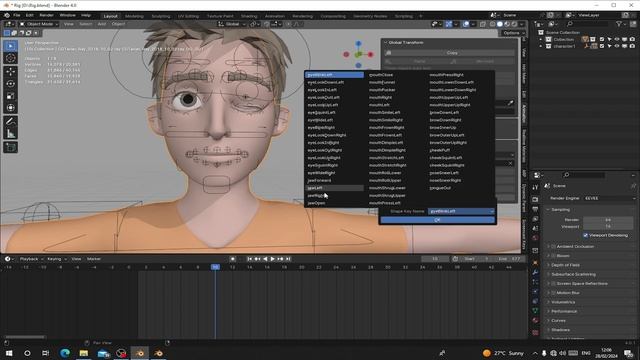This screenshot has height=360, width=640.
Task: Enable the Ambient Occlusion checkbox
Action: coord(554,247)
